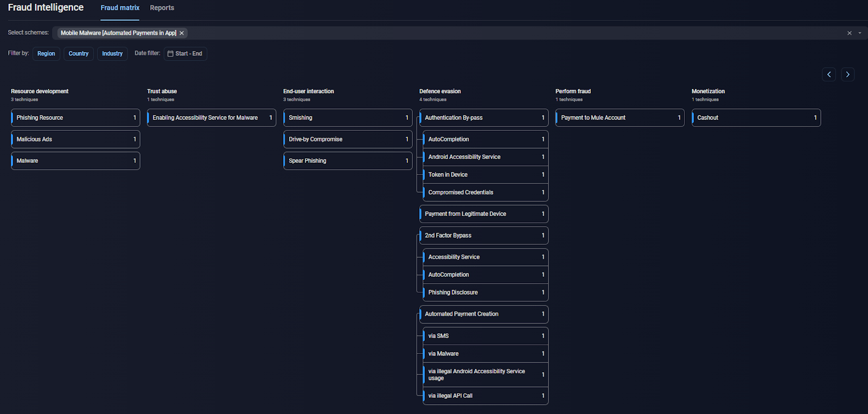Select the Spear Phishing technique
The width and height of the screenshot is (868, 414).
point(348,161)
